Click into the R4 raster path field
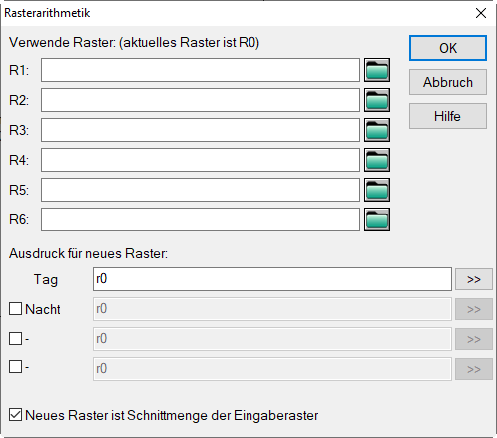Viewport: 497px width, 438px height. coord(200,160)
